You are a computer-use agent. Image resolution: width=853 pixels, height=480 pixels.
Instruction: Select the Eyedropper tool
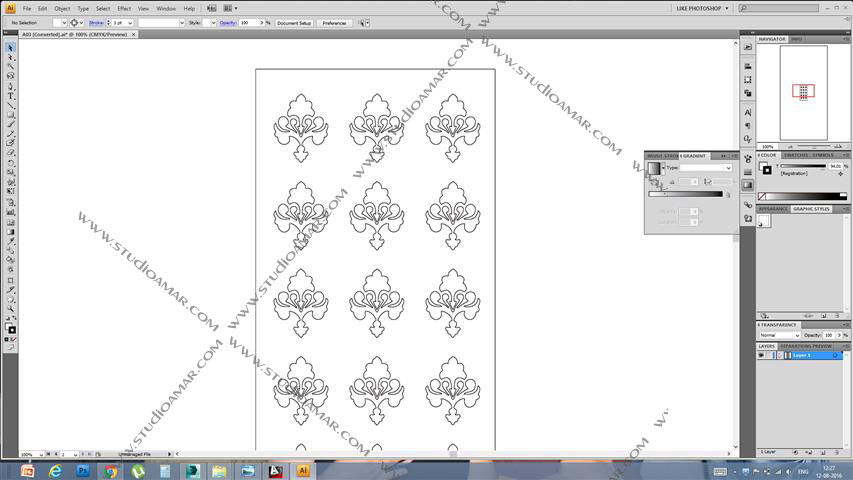10,241
